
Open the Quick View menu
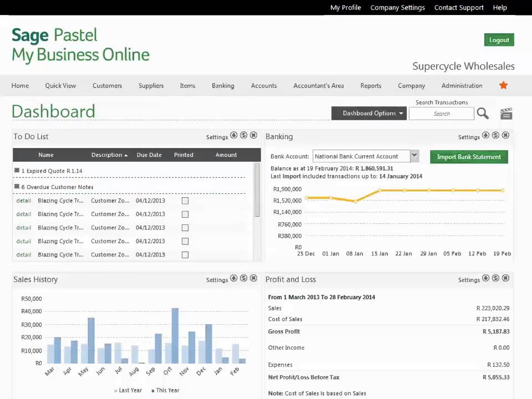60,85
